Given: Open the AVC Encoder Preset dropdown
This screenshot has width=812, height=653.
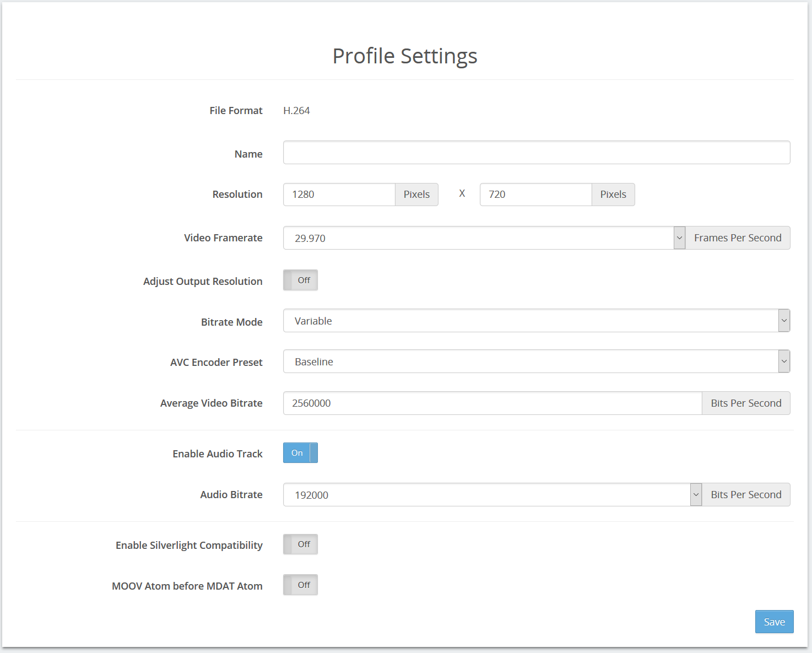Looking at the screenshot, I should pos(537,361).
